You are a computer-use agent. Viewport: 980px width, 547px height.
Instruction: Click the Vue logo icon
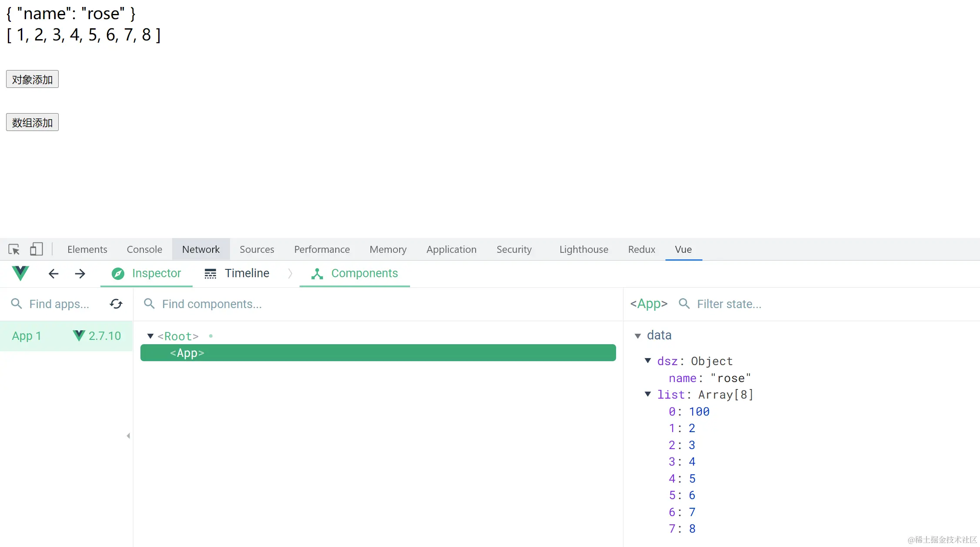tap(20, 273)
